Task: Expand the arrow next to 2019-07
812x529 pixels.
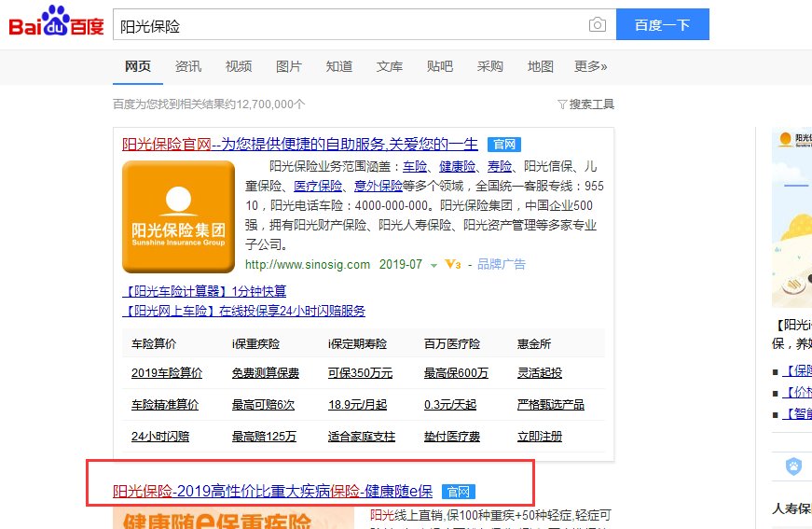Action: point(434,265)
